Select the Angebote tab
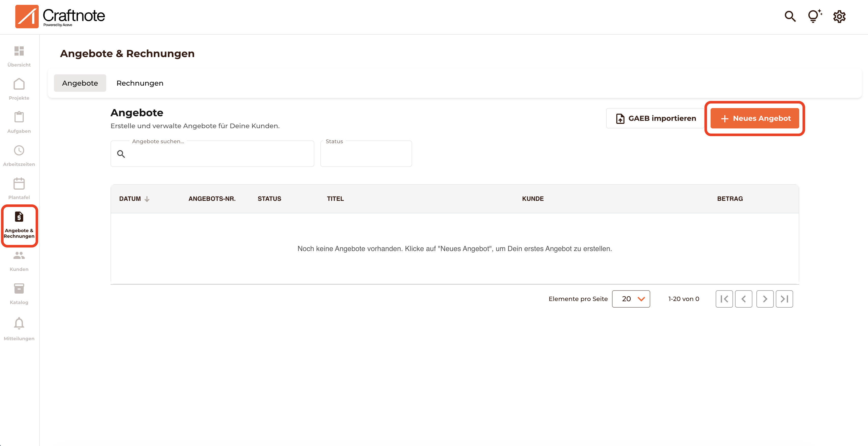The image size is (868, 446). pyautogui.click(x=80, y=83)
